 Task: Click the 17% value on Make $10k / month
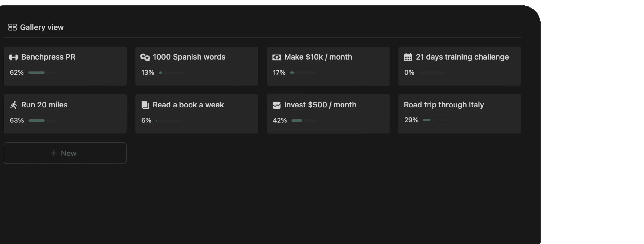[x=279, y=73]
